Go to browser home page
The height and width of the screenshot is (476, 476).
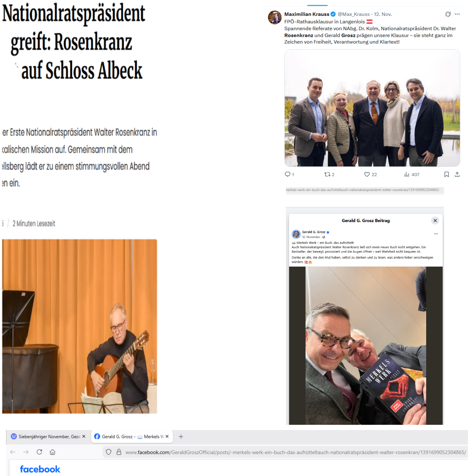(53, 452)
